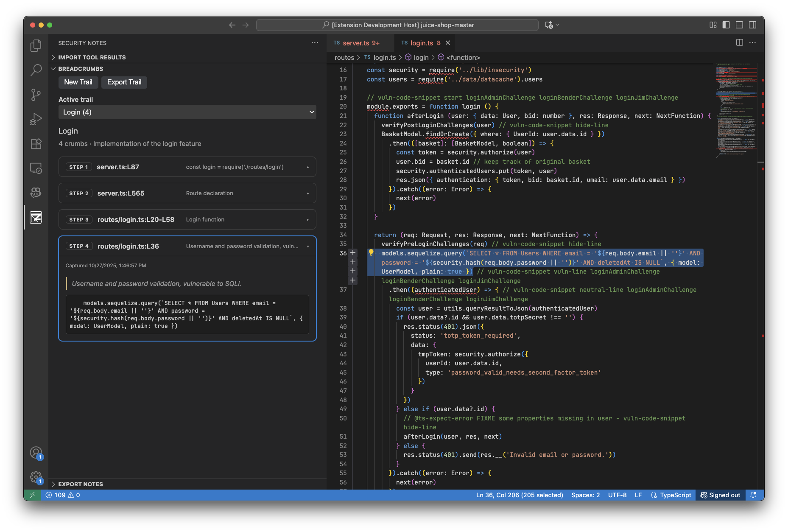Image resolution: width=788 pixels, height=532 pixels.
Task: Close the login.ts tab
Action: 448,43
